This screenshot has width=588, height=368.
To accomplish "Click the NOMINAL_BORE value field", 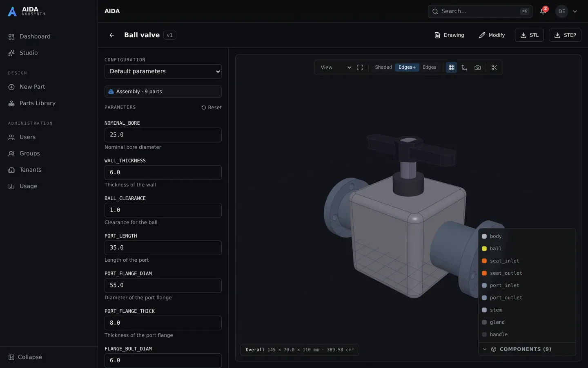I will coord(163,135).
